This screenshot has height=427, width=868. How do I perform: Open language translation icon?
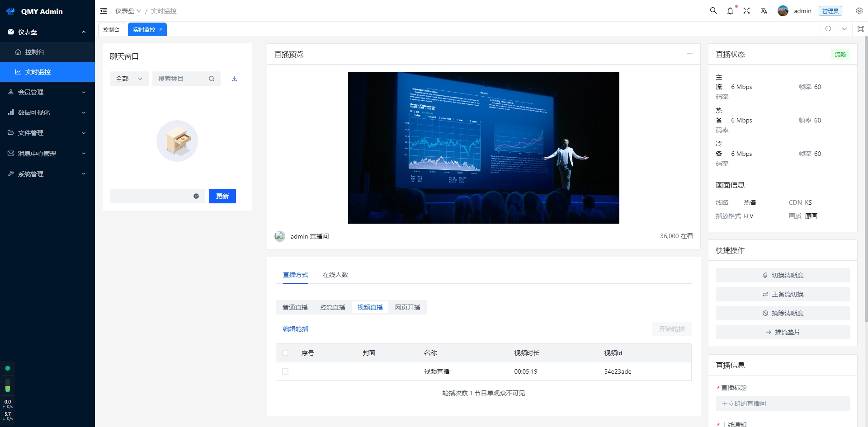(764, 11)
